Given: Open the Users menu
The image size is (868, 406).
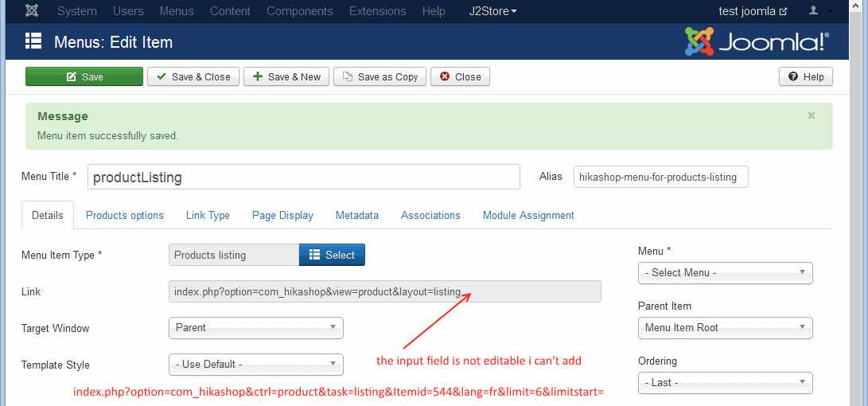Looking at the screenshot, I should (x=128, y=11).
